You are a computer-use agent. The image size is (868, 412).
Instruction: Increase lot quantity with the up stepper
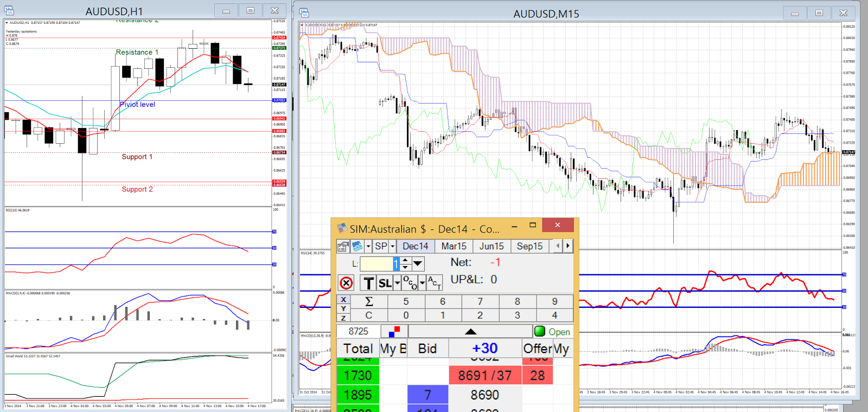tap(405, 261)
